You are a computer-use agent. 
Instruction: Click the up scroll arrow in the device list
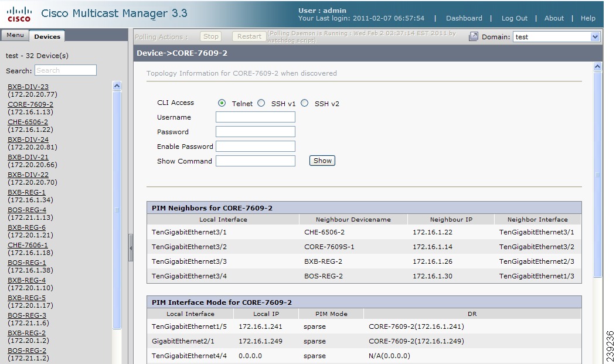[117, 85]
